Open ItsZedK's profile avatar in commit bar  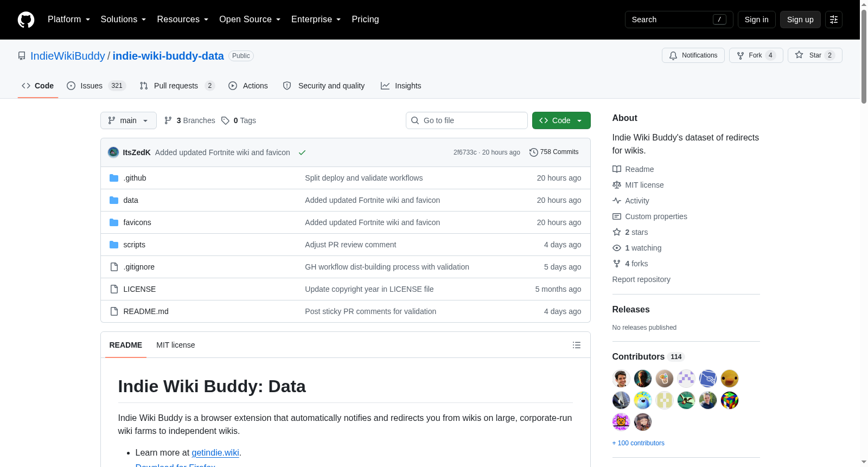click(x=113, y=152)
